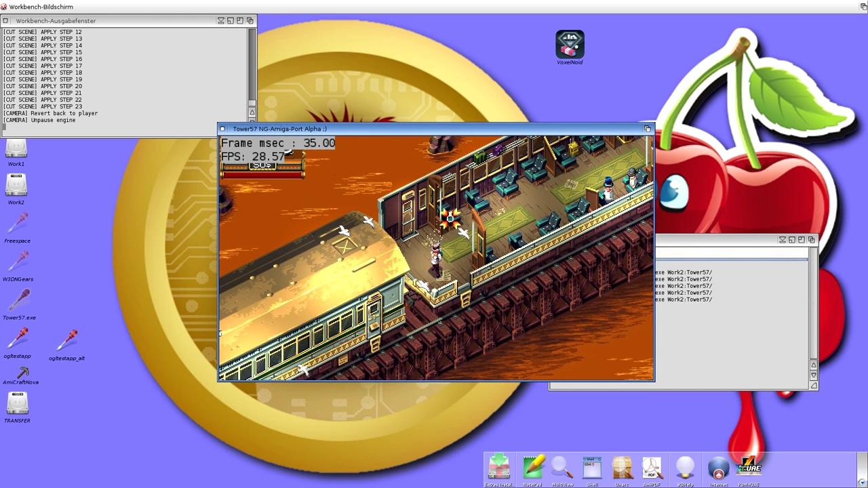Click the FPS: 28.57 readout
Screen dimensions: 868x488
point(253,157)
